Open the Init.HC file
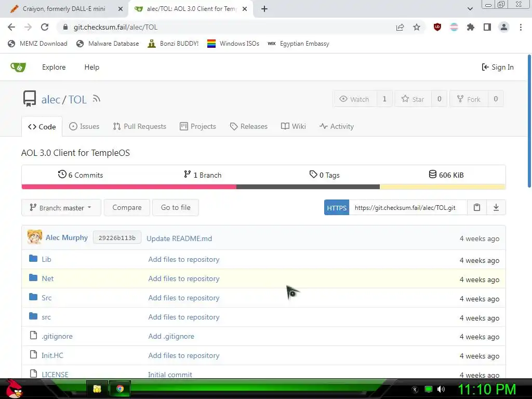Screen dimensions: 532x399 (x=52, y=355)
